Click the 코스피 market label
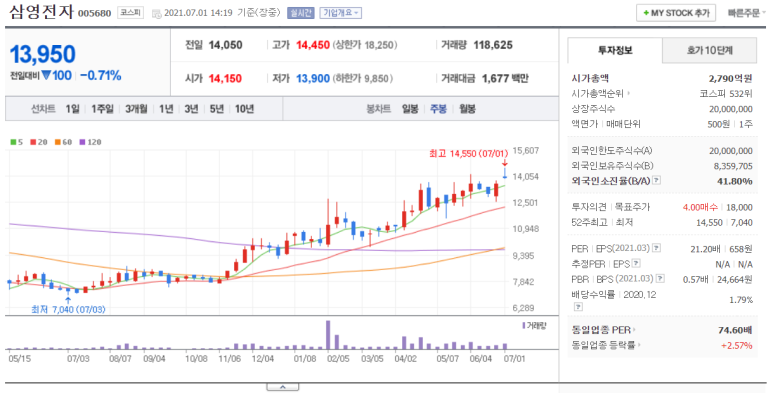 [130, 13]
